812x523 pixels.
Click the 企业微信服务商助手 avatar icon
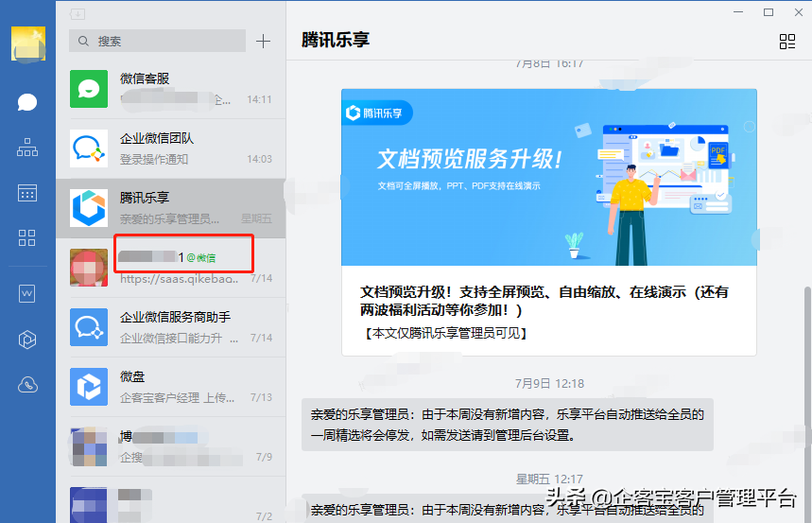coord(89,327)
